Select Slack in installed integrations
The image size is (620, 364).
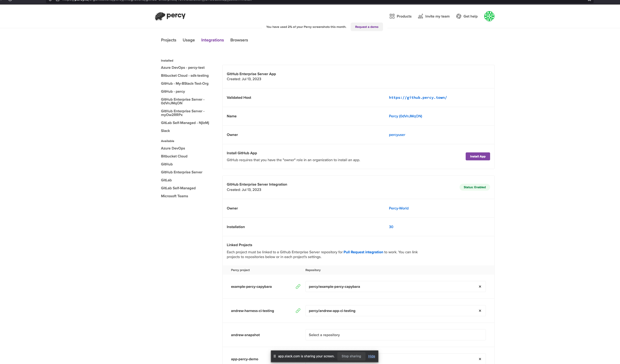click(165, 131)
